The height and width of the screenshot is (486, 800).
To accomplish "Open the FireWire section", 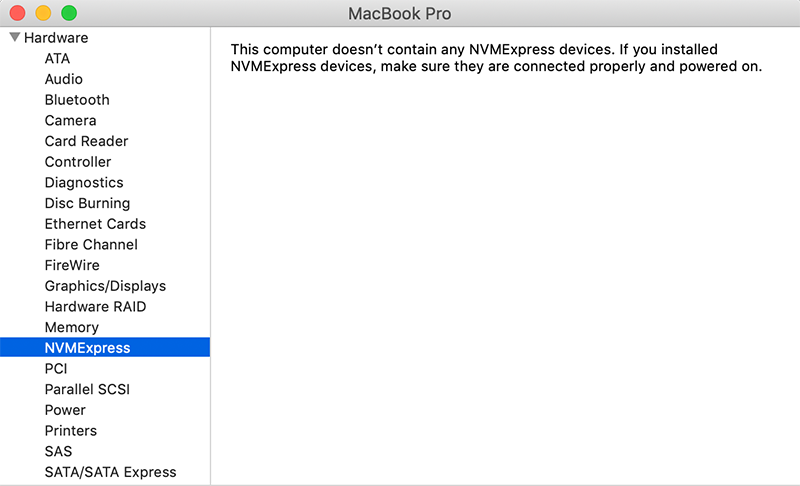I will click(x=71, y=265).
